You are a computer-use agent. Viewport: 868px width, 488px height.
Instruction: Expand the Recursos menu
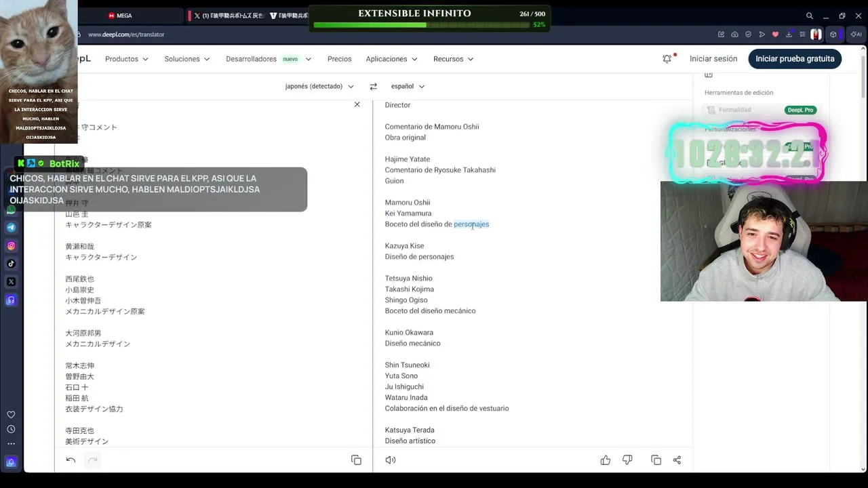[454, 59]
